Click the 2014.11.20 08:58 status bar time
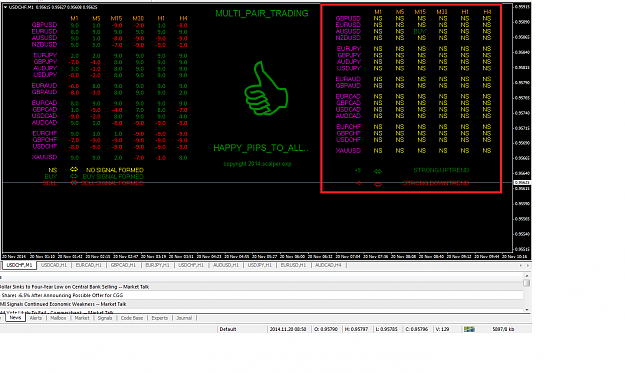The width and height of the screenshot is (625, 373). (x=288, y=329)
